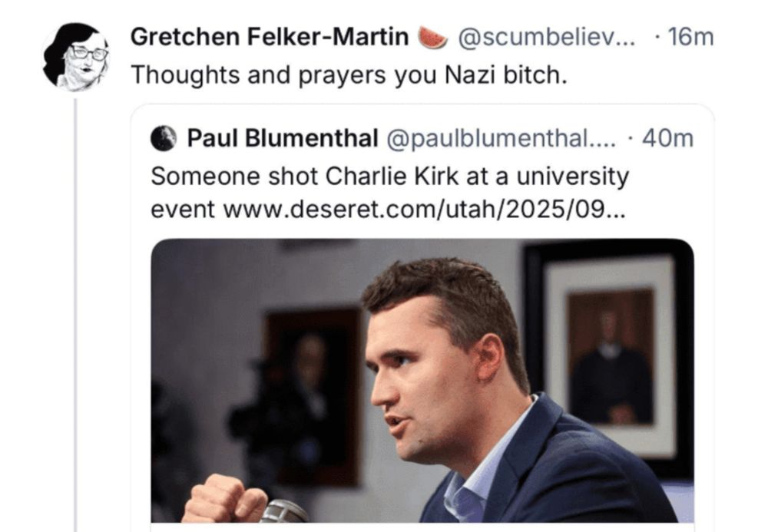Click the watermelon emoji beside the name

432,37
